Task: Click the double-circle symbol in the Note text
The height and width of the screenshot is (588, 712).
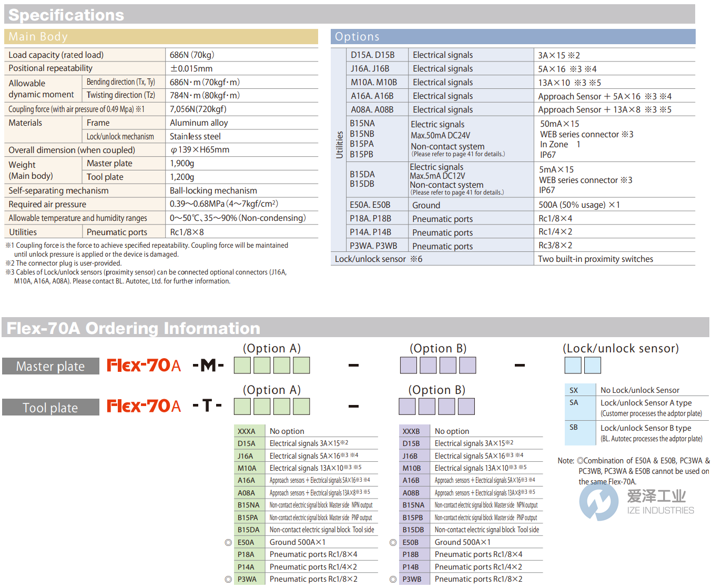Action: click(x=580, y=461)
